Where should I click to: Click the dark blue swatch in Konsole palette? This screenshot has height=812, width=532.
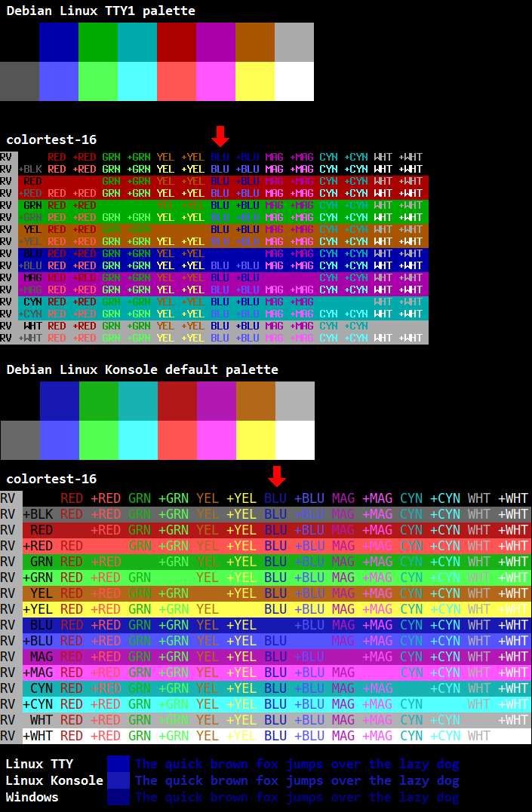click(60, 401)
